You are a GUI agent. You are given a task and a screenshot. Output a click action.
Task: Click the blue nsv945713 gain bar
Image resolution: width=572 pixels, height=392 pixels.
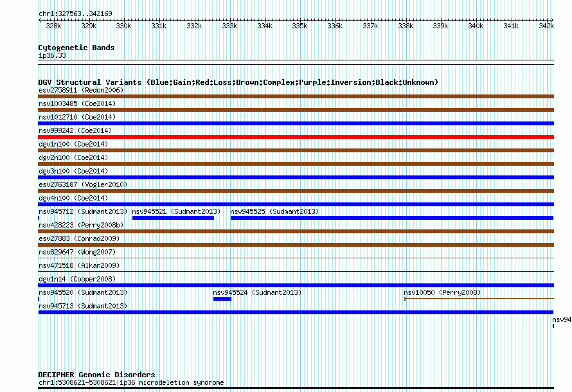(x=296, y=312)
